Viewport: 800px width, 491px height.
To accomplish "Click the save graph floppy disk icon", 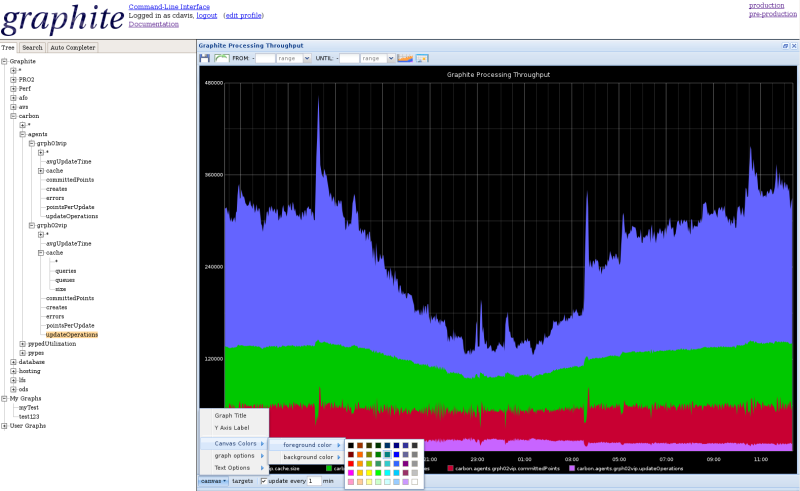I will (x=205, y=59).
